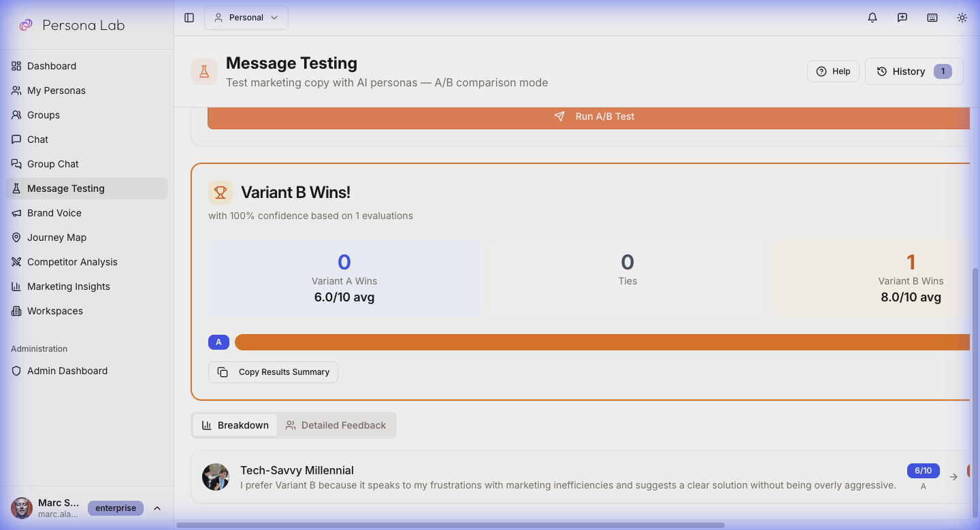This screenshot has height=530, width=980.
Task: Click the A badge on the result bar
Action: [x=218, y=342]
